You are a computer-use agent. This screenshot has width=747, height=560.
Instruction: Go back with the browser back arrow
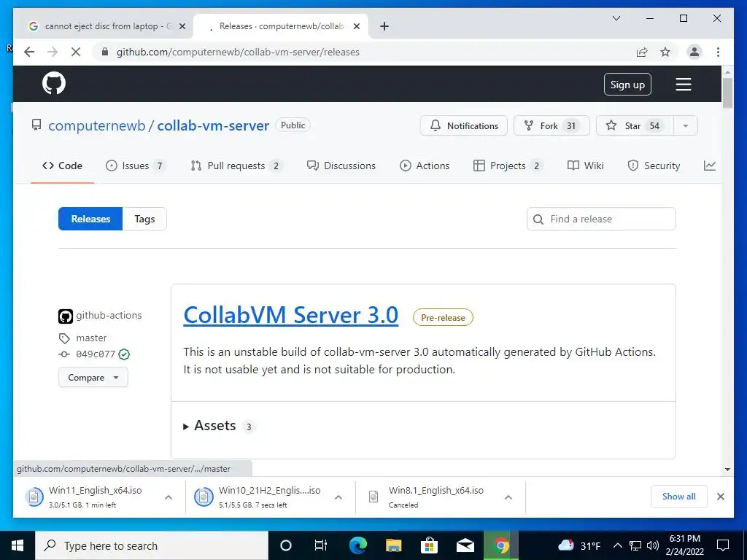[29, 52]
